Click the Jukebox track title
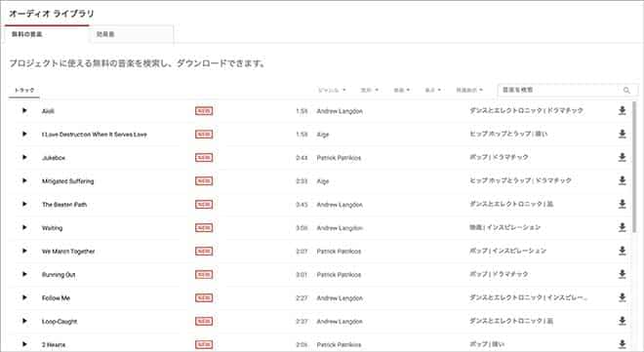 [x=54, y=158]
